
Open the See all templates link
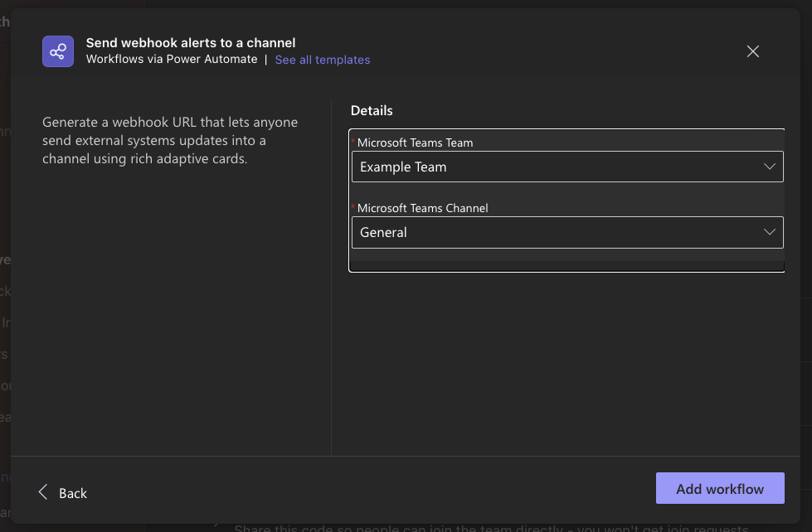(322, 60)
